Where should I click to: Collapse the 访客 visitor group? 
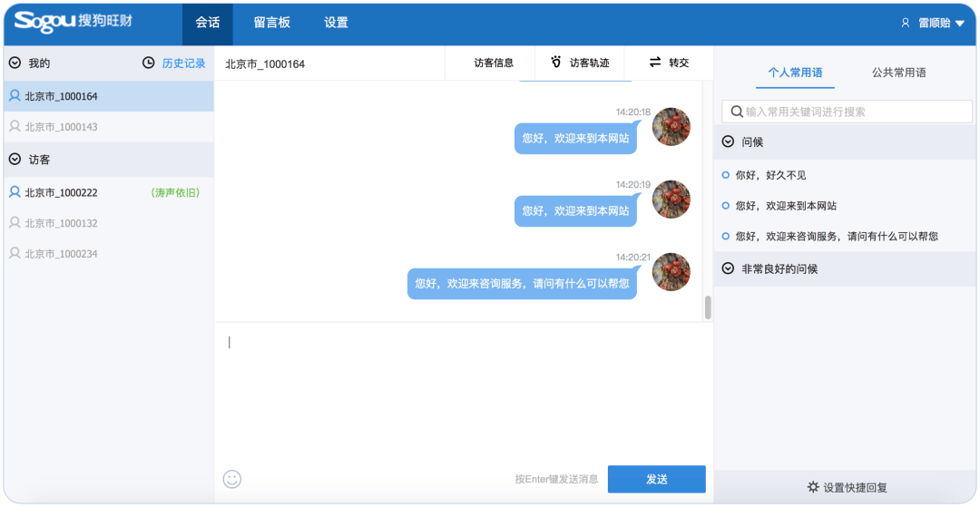pyautogui.click(x=15, y=160)
